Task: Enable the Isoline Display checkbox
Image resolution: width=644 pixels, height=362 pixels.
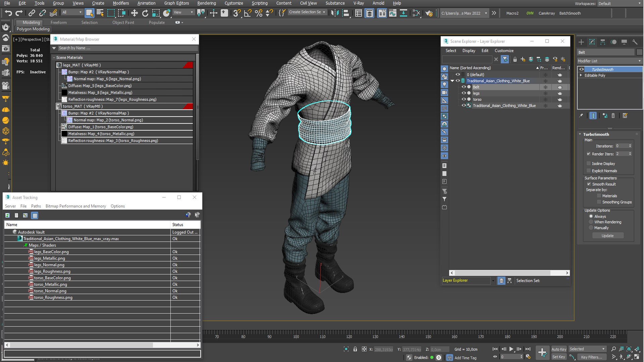Action: point(589,164)
